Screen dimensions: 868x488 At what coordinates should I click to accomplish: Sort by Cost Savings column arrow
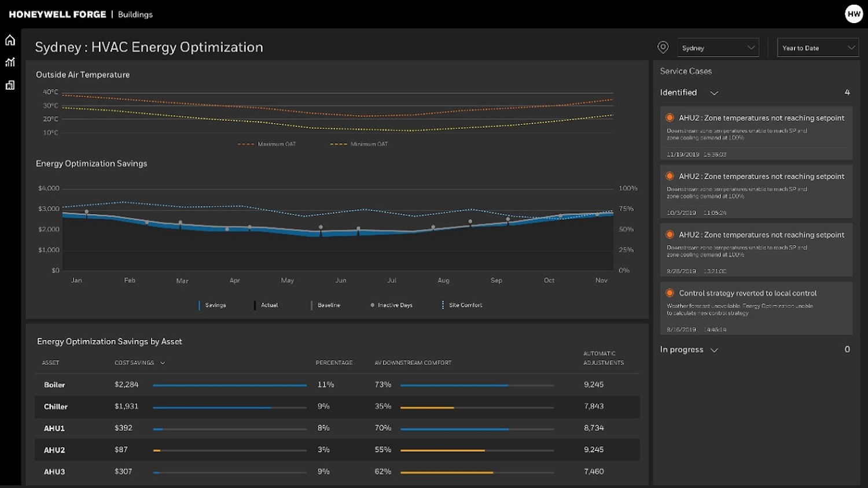point(163,363)
